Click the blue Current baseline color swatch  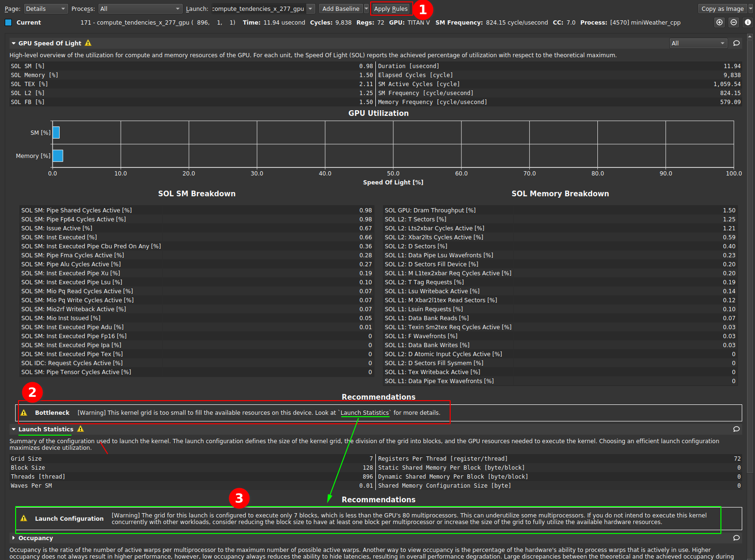(x=8, y=22)
